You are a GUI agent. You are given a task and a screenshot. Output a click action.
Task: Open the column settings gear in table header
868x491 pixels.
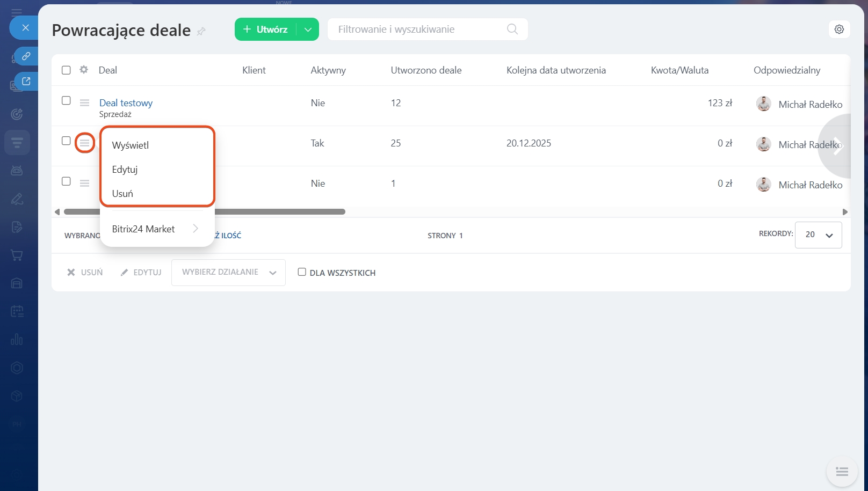click(84, 70)
